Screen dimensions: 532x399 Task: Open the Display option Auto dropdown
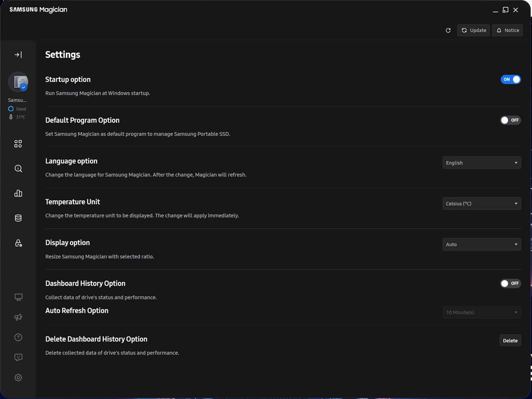pyautogui.click(x=481, y=245)
